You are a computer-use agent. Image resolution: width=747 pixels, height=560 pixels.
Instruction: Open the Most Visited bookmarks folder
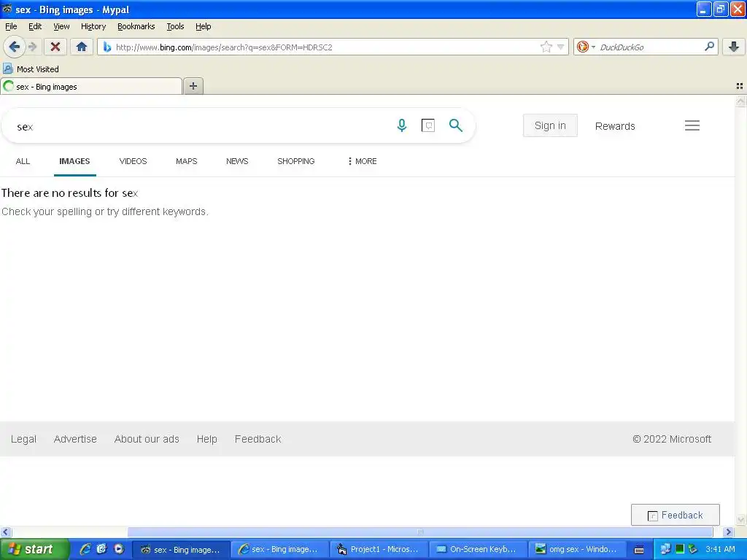tap(31, 69)
